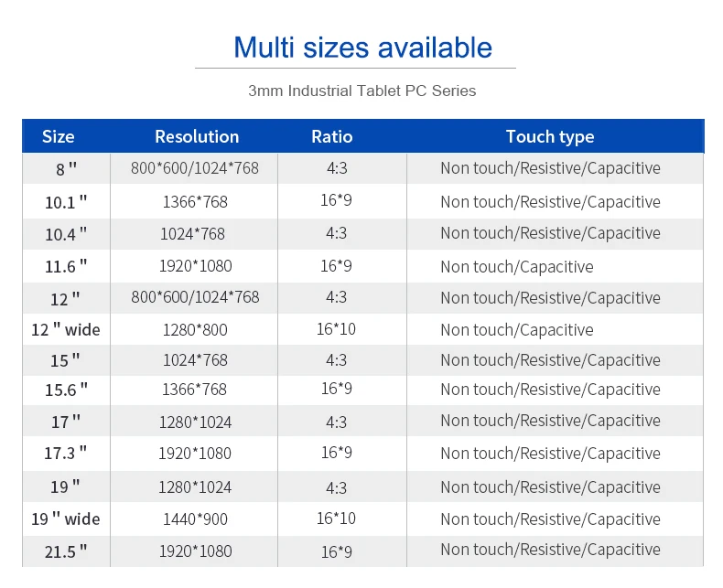Click the 10.1" size cell
Image resolution: width=723 pixels, height=588 pixels.
(66, 201)
